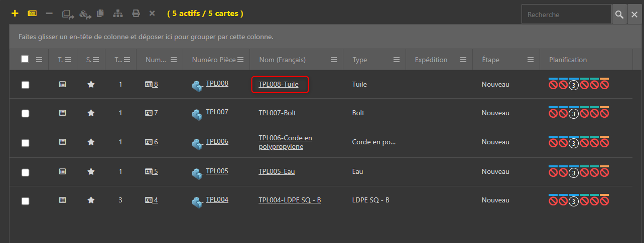Open the TPL005 part number link
This screenshot has height=243, width=644.
click(217, 171)
